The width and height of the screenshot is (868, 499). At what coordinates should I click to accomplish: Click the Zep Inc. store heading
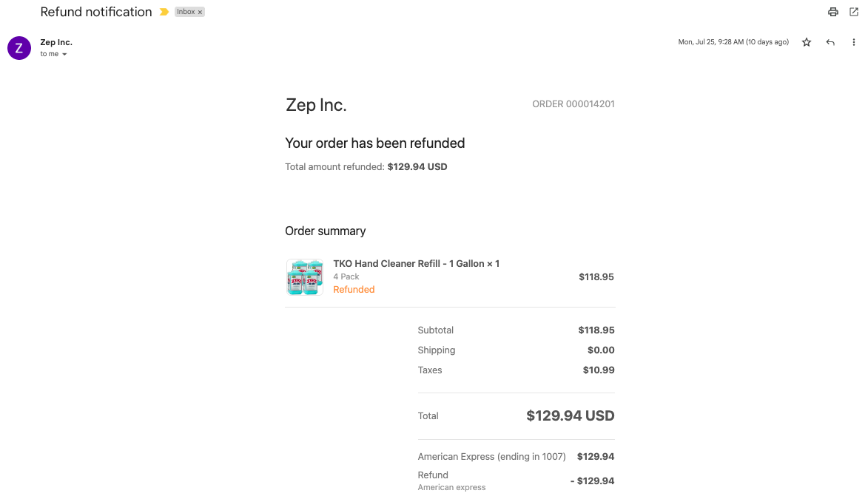(315, 105)
